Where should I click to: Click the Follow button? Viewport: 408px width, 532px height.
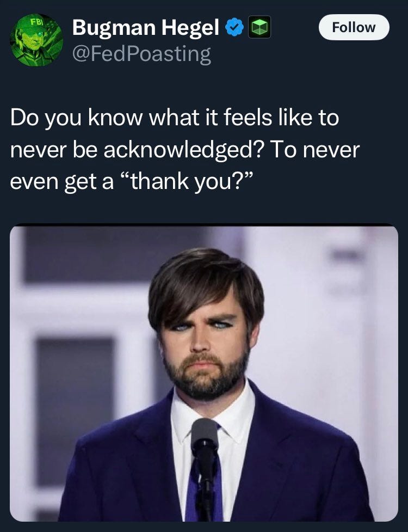(x=354, y=27)
